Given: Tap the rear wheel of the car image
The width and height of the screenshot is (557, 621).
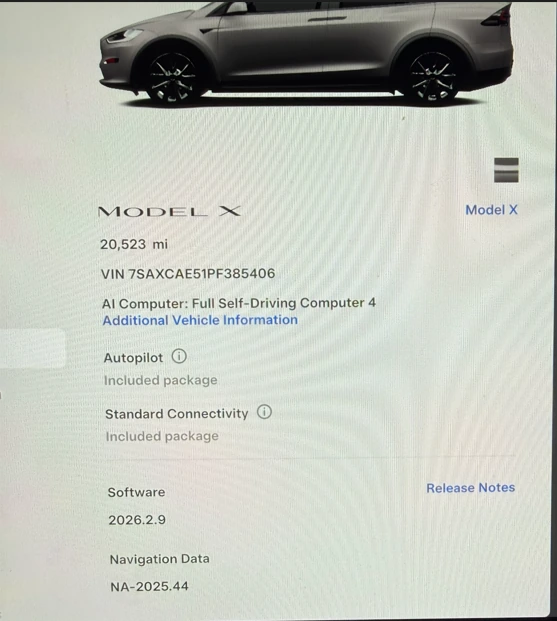Looking at the screenshot, I should click(431, 77).
